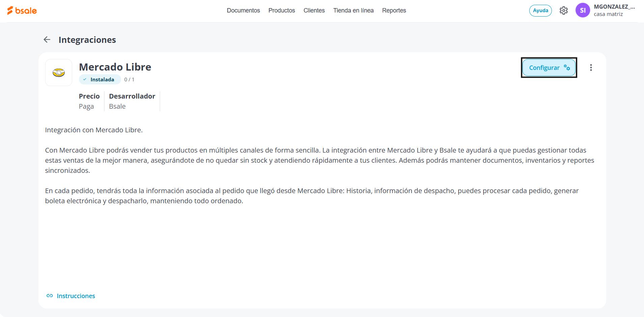Click the SI user avatar
The image size is (644, 317).
[583, 10]
